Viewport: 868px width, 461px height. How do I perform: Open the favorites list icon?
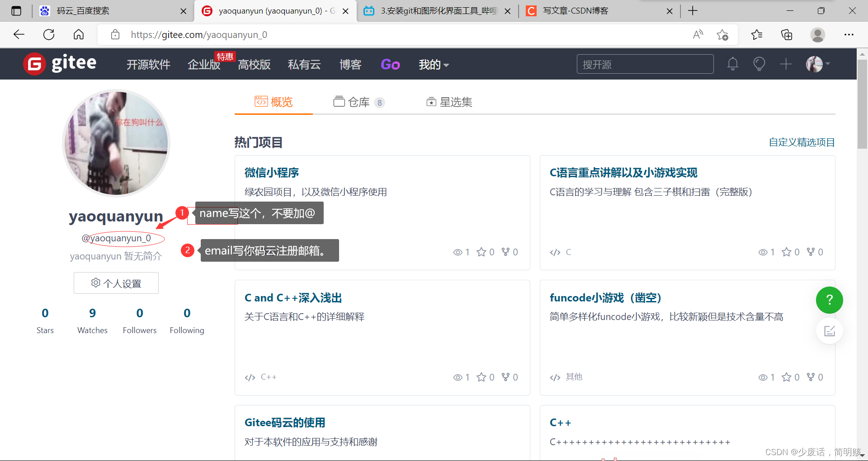[x=756, y=35]
